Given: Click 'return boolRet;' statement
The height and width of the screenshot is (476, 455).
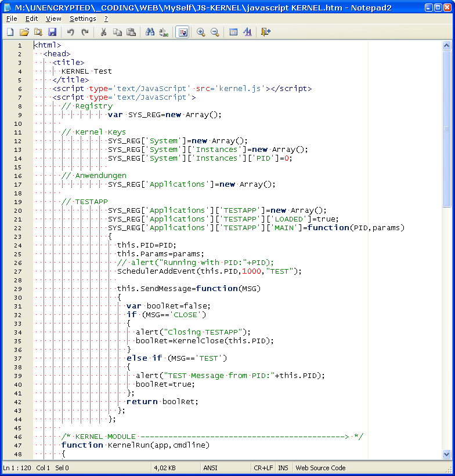Looking at the screenshot, I should pos(162,402).
